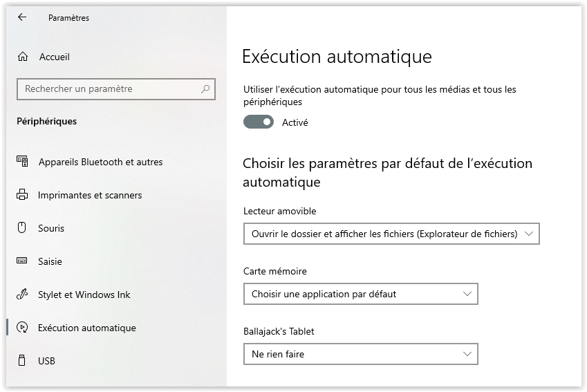Click the back arrow icon
The width and height of the screenshot is (587, 392).
click(x=22, y=17)
